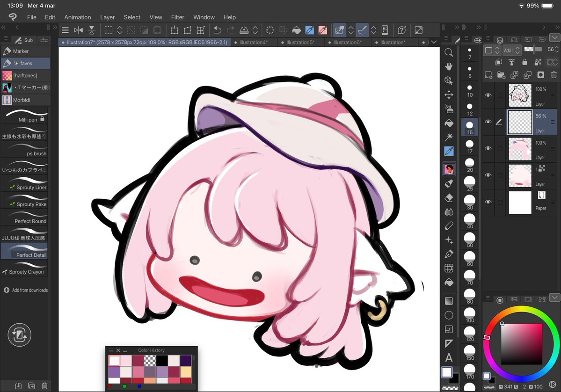This screenshot has width=561, height=392.
Task: Collapse the color wheel panel chevron
Action: (x=554, y=298)
